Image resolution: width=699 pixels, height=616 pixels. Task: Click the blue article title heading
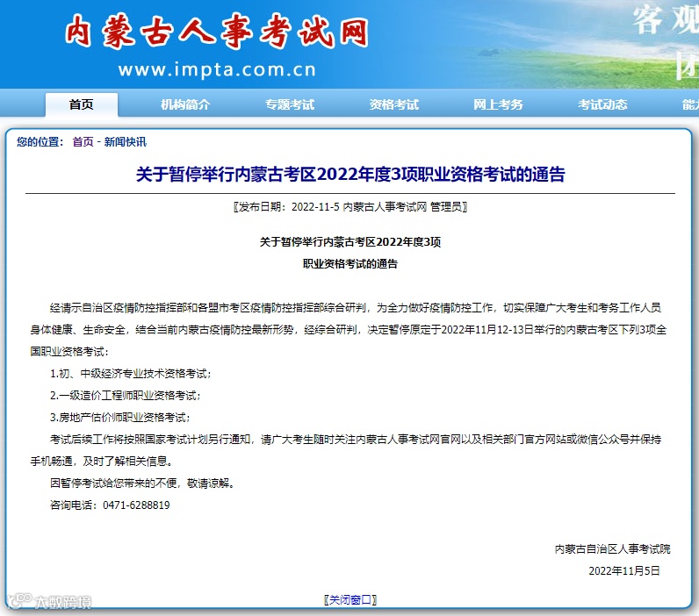pos(350,174)
